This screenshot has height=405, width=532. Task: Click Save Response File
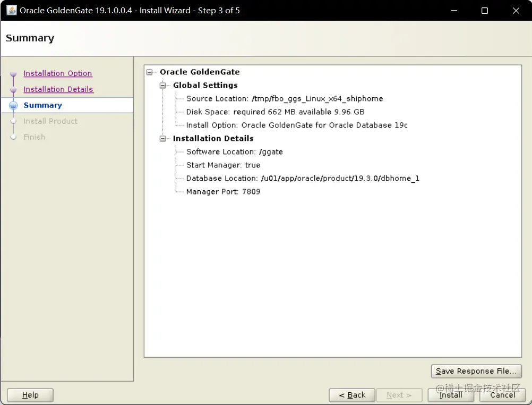pos(476,371)
